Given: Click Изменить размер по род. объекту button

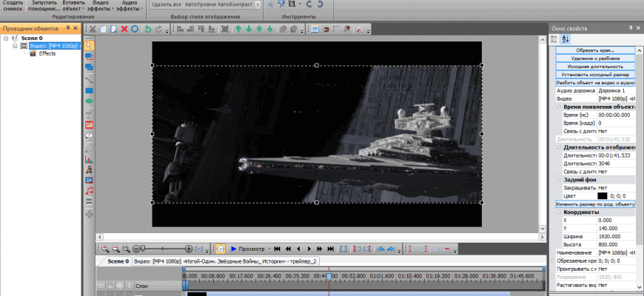Looking at the screenshot, I should click(x=595, y=204).
